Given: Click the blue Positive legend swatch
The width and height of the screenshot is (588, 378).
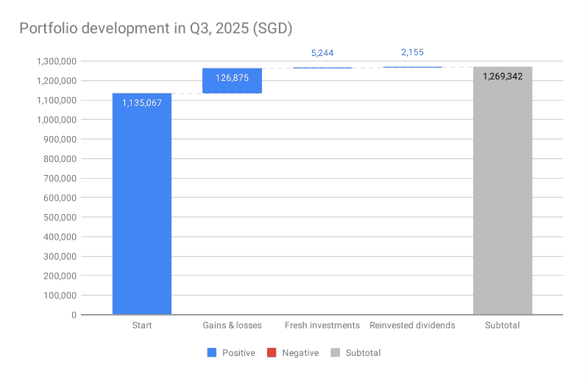Looking at the screenshot, I should (x=212, y=353).
